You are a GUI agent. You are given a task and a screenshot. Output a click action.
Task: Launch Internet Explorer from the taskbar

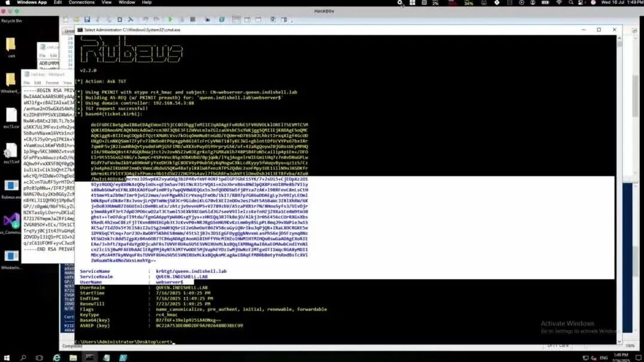tap(57, 358)
